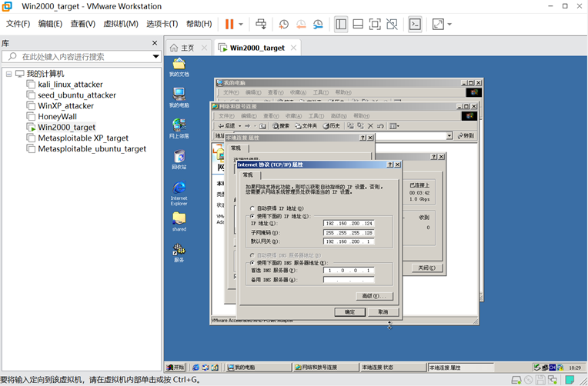Click the 子网掩码 input field

[349, 233]
